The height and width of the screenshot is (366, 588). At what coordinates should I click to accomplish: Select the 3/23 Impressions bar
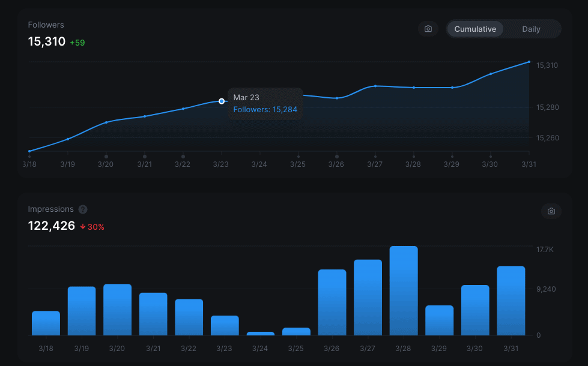click(225, 326)
